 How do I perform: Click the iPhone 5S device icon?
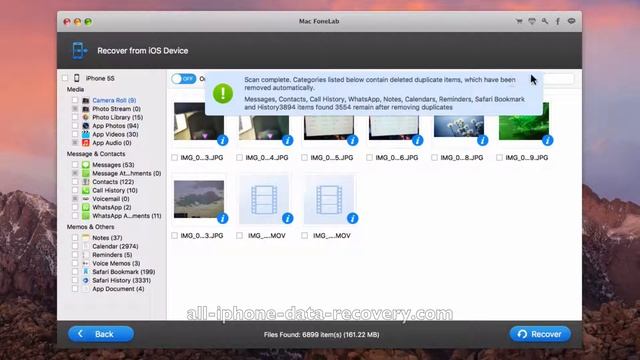[77, 78]
